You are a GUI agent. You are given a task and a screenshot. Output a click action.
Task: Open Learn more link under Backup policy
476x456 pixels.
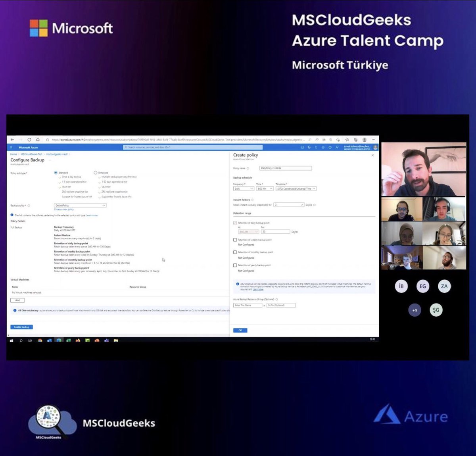[x=92, y=215]
